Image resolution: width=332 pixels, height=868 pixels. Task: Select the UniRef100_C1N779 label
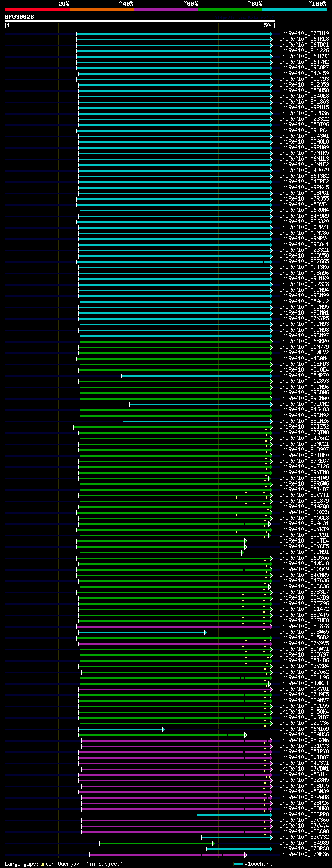(304, 347)
